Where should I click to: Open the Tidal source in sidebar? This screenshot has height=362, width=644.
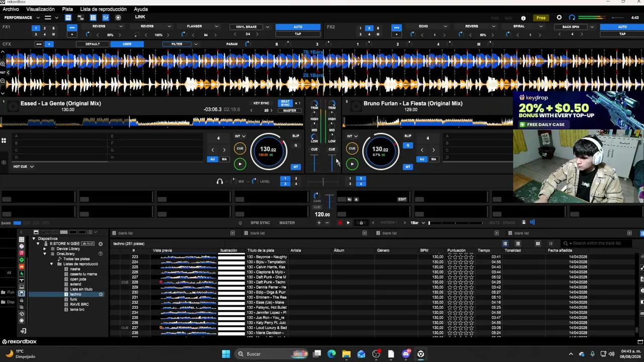[x=21, y=280]
